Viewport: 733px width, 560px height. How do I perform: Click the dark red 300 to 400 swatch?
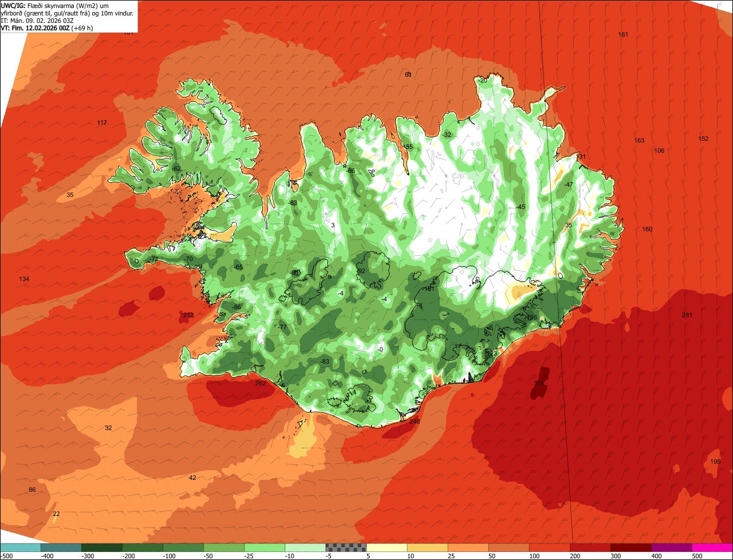pyautogui.click(x=631, y=547)
